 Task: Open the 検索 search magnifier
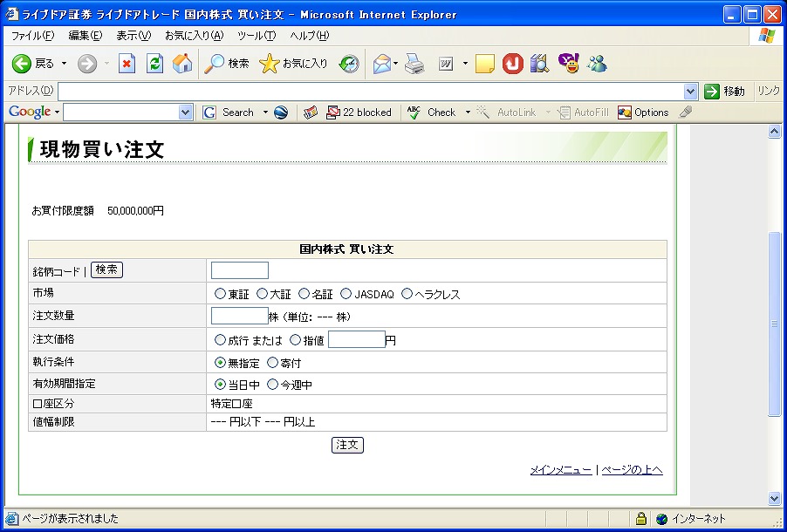point(226,64)
